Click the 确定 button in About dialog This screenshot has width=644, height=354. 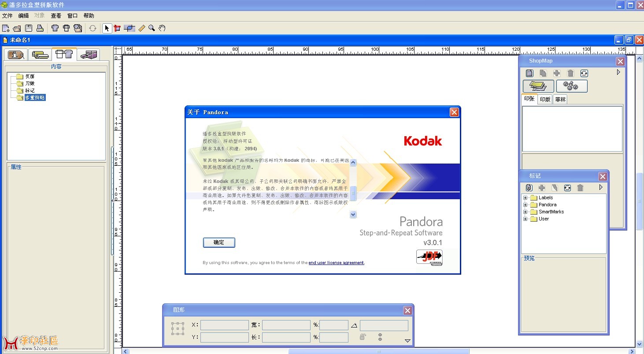(x=219, y=242)
